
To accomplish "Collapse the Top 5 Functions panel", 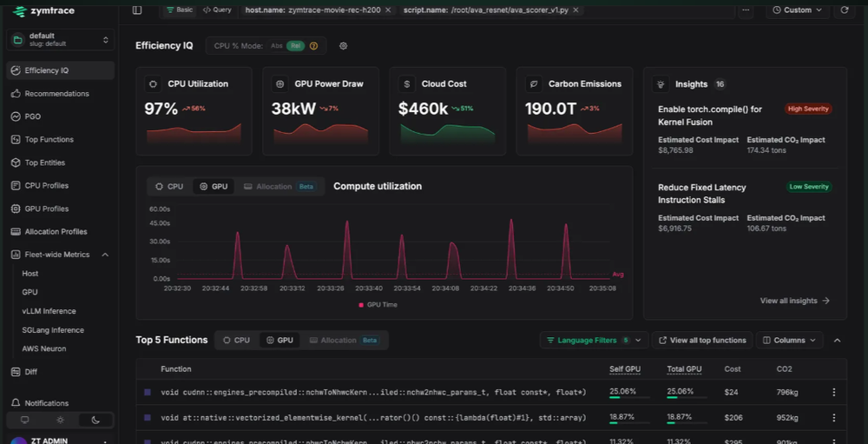I will (x=837, y=341).
